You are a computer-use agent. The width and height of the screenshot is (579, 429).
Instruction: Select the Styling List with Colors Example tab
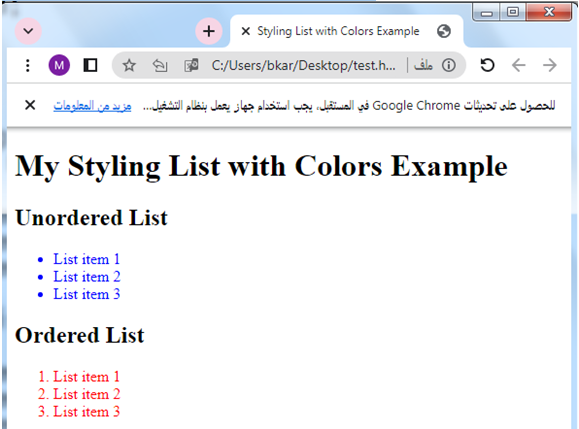(x=346, y=31)
